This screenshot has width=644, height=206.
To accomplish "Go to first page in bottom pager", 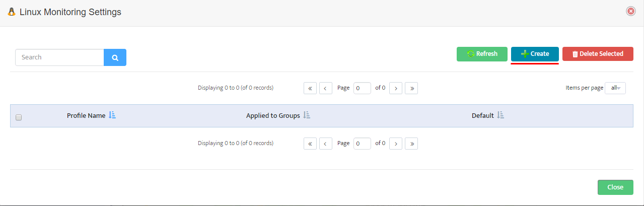I will click(x=310, y=144).
